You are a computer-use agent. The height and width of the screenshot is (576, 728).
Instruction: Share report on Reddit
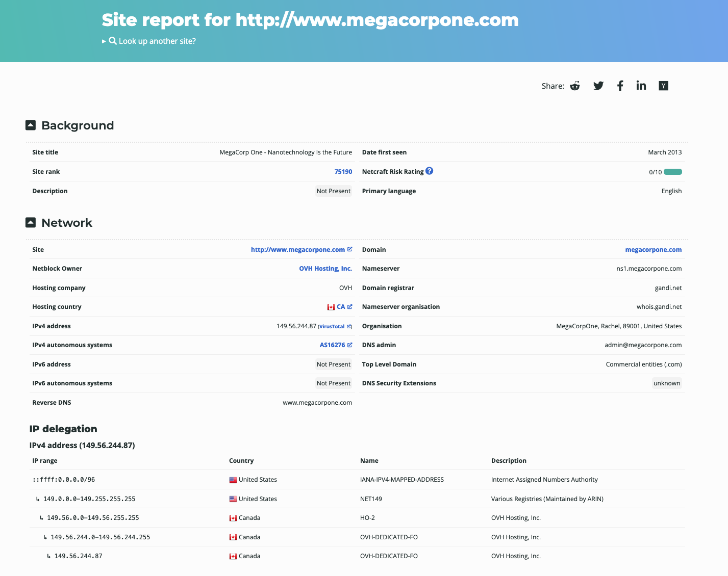[x=575, y=86]
